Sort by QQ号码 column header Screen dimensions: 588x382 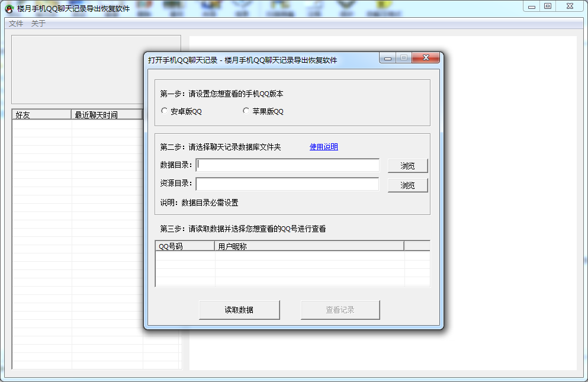(x=185, y=246)
